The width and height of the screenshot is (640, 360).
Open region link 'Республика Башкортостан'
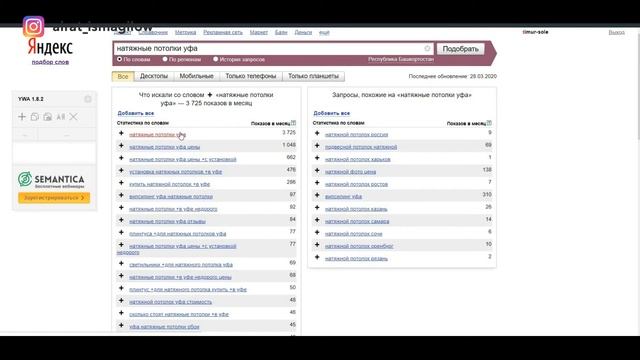[401, 60]
